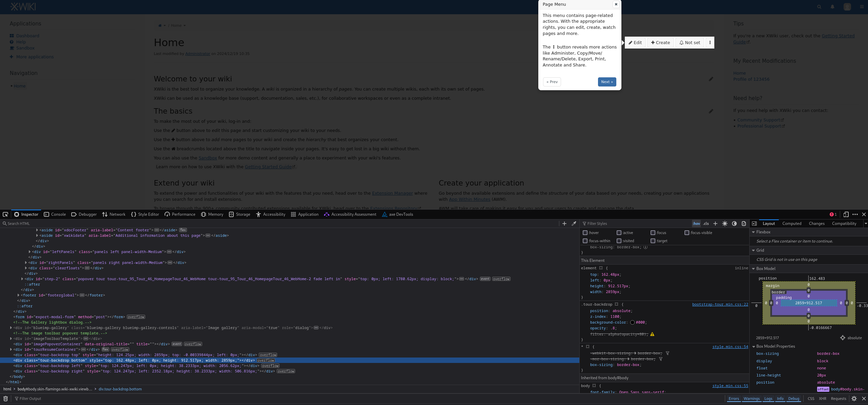Viewport: 868px width, 405px height.
Task: Click Next in the Page Menu tour popover
Action: (607, 82)
